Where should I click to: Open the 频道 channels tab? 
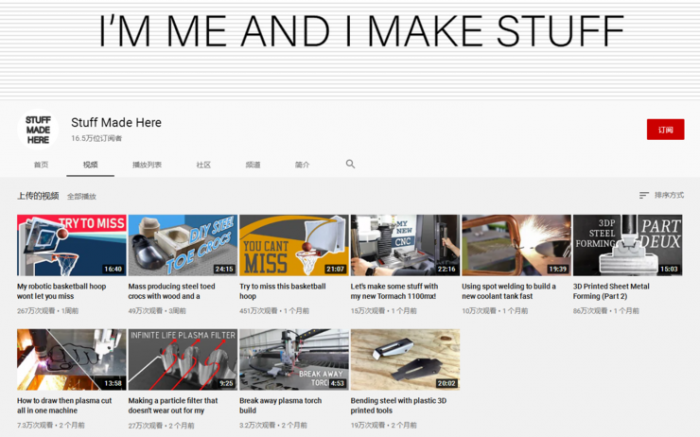(253, 165)
